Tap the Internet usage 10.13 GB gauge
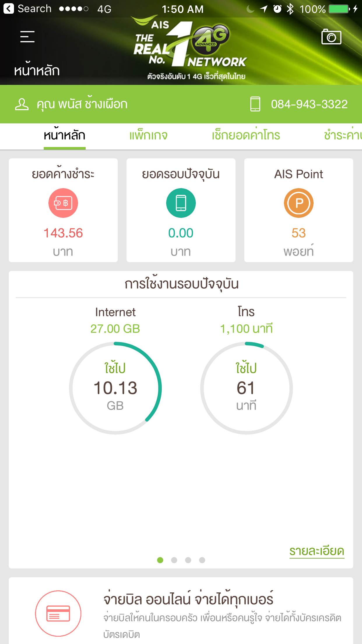The height and width of the screenshot is (644, 362). [115, 388]
